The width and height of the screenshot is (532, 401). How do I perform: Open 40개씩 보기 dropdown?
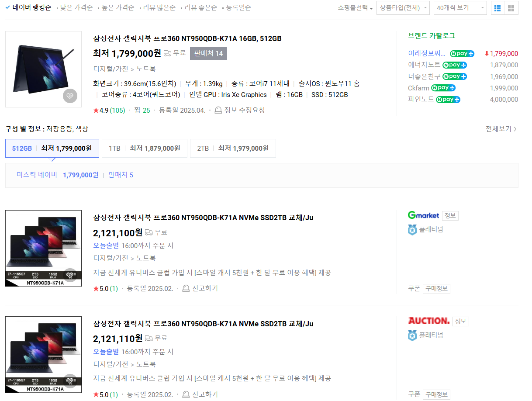pos(460,8)
